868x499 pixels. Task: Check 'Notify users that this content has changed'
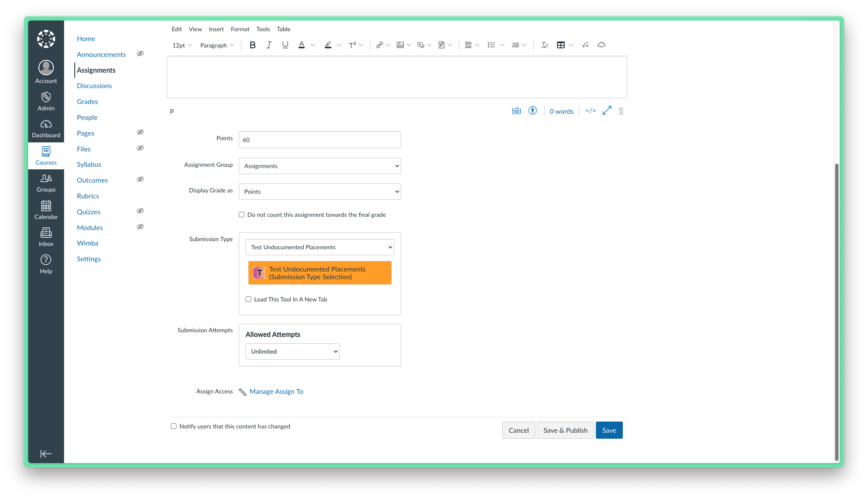[x=173, y=426]
